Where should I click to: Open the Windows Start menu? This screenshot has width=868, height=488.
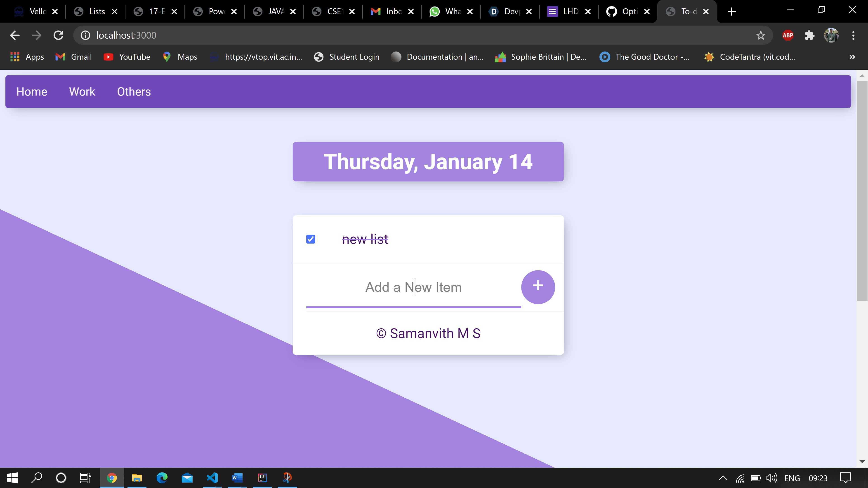[x=12, y=478]
